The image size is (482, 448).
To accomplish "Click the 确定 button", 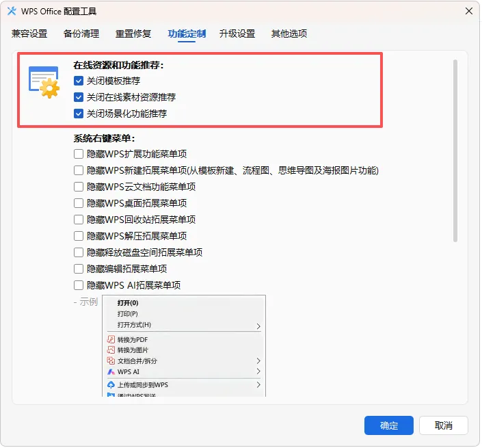I will tap(389, 425).
